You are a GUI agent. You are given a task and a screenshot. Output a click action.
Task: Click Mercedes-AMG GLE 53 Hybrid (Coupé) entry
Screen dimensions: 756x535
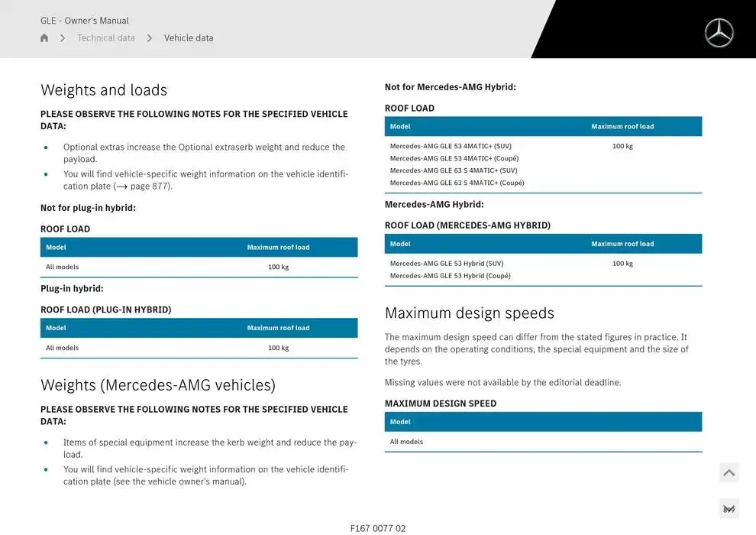(x=450, y=276)
